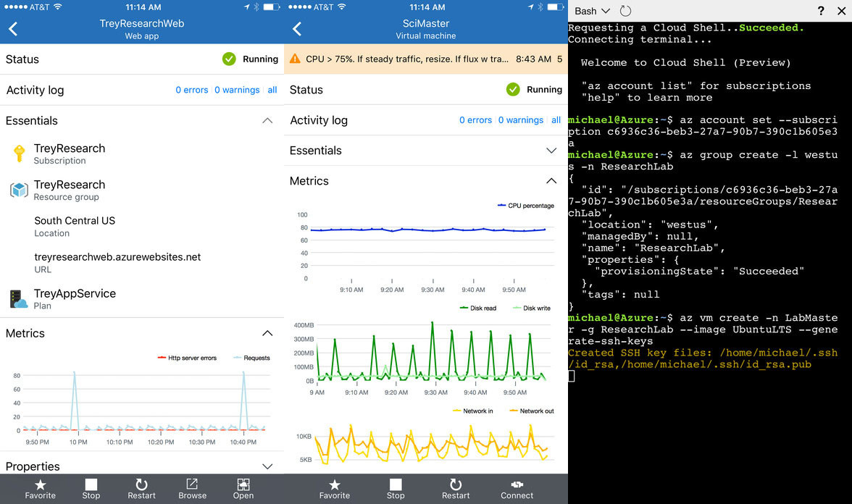Tap the Running status check in SciMaster
852x504 pixels.
pos(513,89)
